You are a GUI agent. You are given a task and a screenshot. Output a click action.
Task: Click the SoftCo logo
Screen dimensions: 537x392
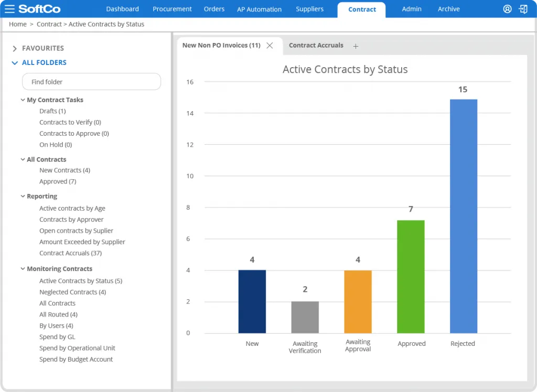coord(39,9)
